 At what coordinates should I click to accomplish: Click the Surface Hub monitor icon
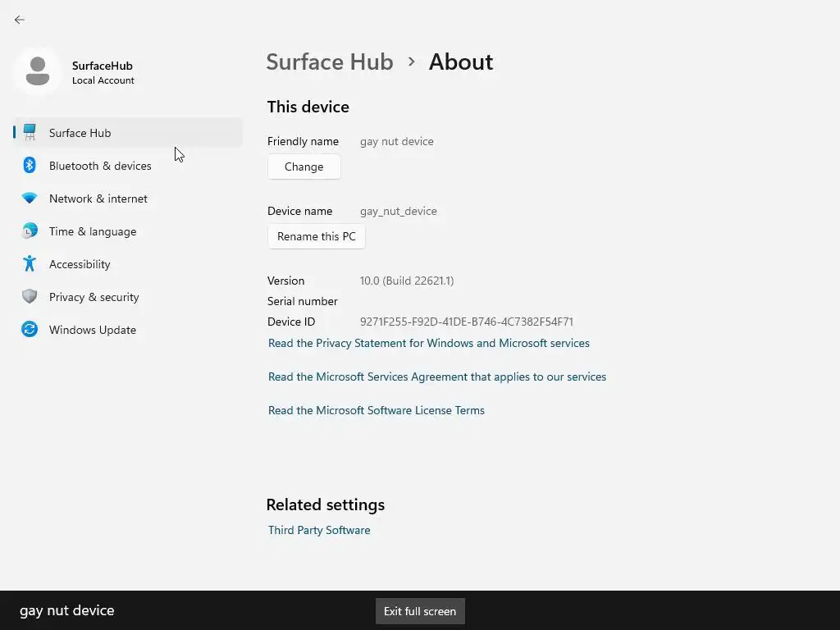[x=30, y=132]
